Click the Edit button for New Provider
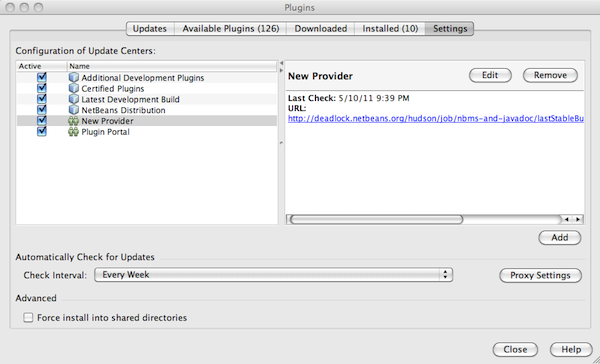 pyautogui.click(x=490, y=75)
